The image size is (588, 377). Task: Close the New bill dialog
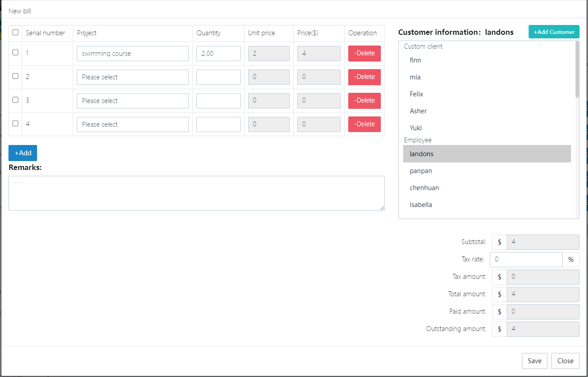565,361
